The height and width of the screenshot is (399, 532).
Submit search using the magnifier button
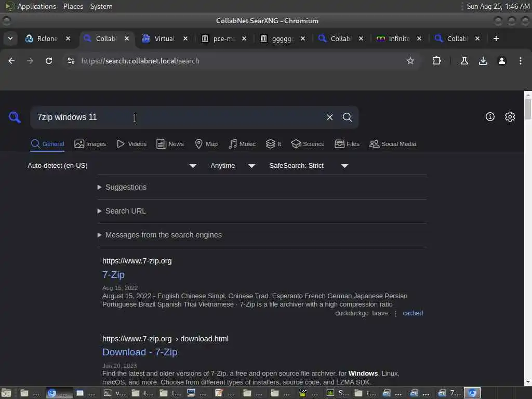pyautogui.click(x=347, y=117)
